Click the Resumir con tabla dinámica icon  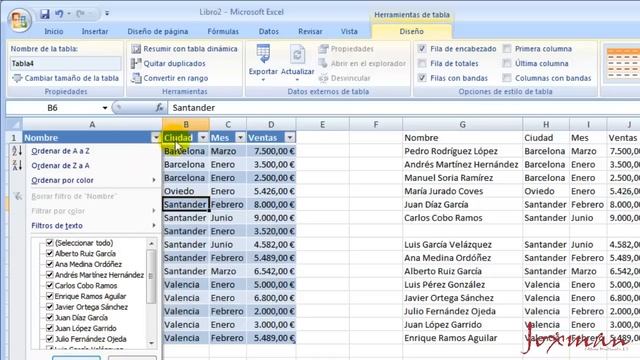[136, 49]
